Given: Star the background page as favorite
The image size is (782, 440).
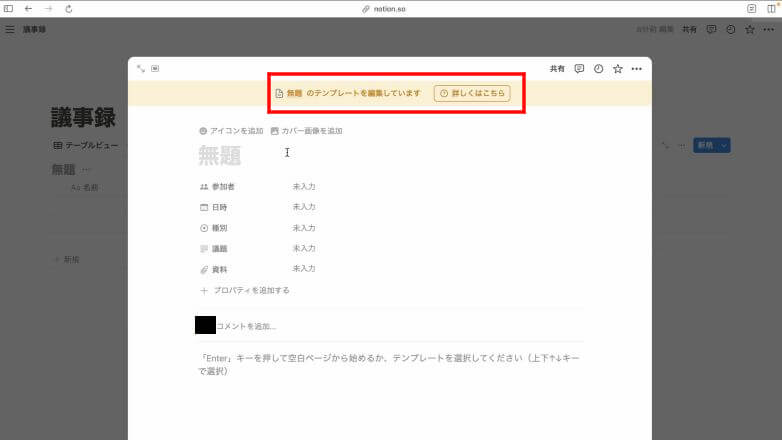Looking at the screenshot, I should tap(750, 29).
